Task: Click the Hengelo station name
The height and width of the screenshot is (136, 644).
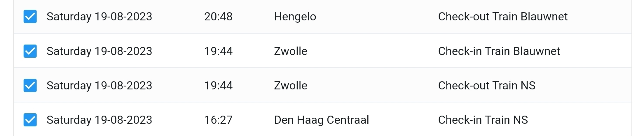Action: pos(295,17)
